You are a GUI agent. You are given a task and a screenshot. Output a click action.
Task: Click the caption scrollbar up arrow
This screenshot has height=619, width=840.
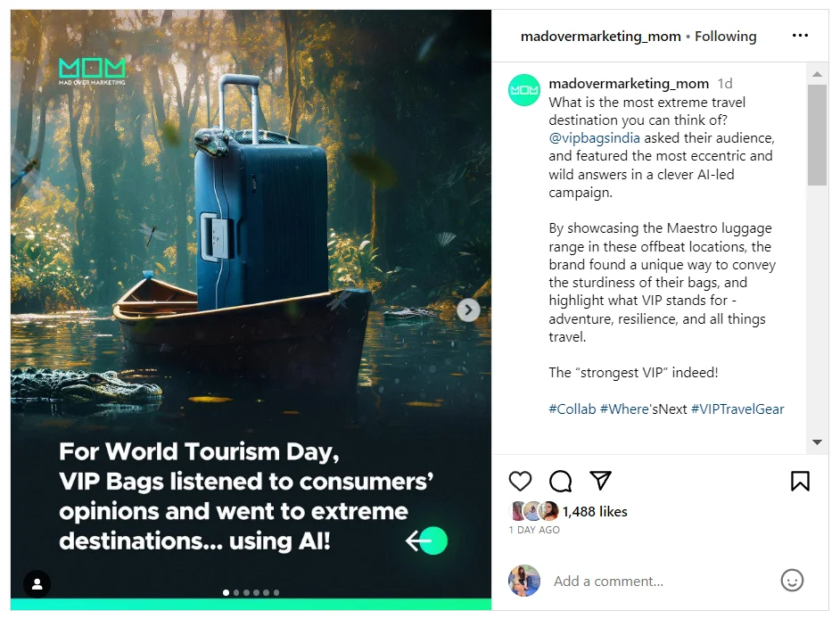(817, 74)
